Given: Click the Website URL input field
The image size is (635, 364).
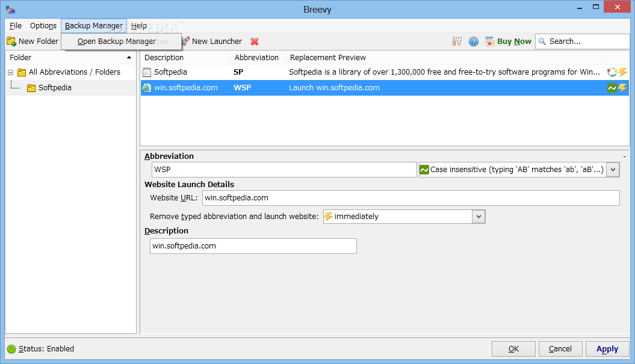Looking at the screenshot, I should 411,198.
